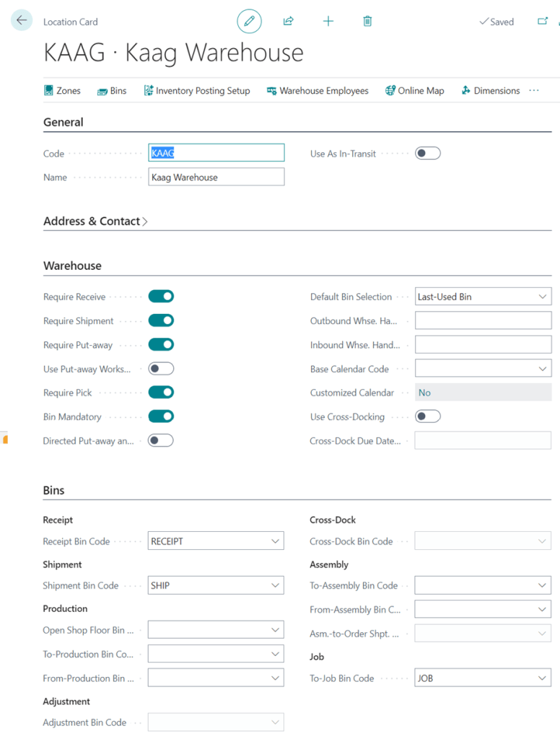Expand the Address & Contact section
Viewport: 560px width, 739px height.
coord(95,222)
